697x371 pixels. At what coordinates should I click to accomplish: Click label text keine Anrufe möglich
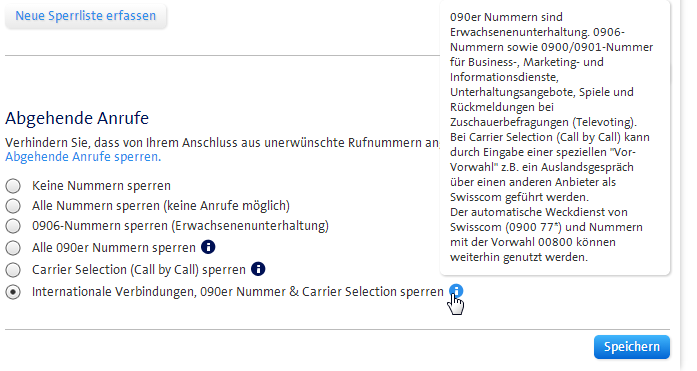pos(227,206)
